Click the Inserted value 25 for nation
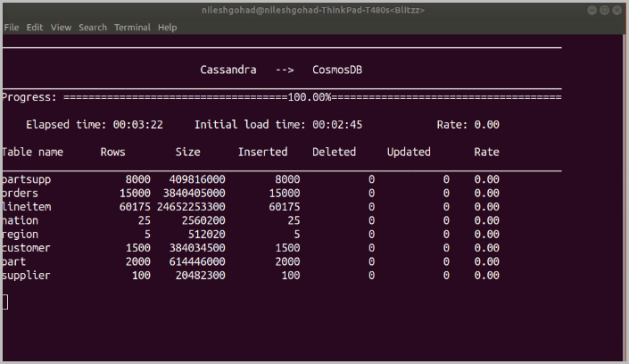 (x=294, y=220)
